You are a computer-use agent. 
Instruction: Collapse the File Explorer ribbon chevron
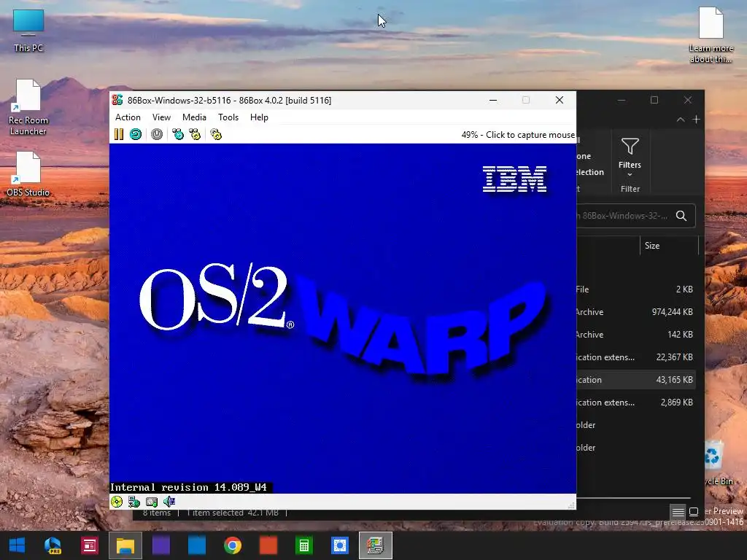[x=681, y=120]
